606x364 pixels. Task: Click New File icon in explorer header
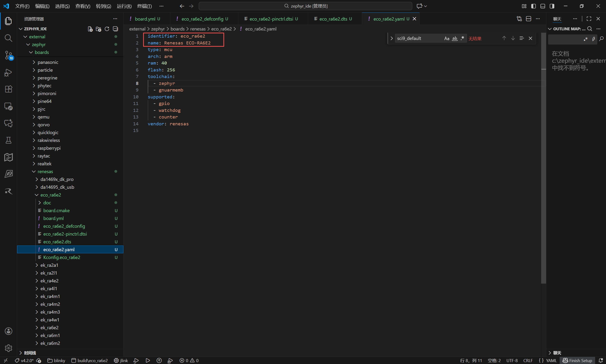[x=90, y=29]
